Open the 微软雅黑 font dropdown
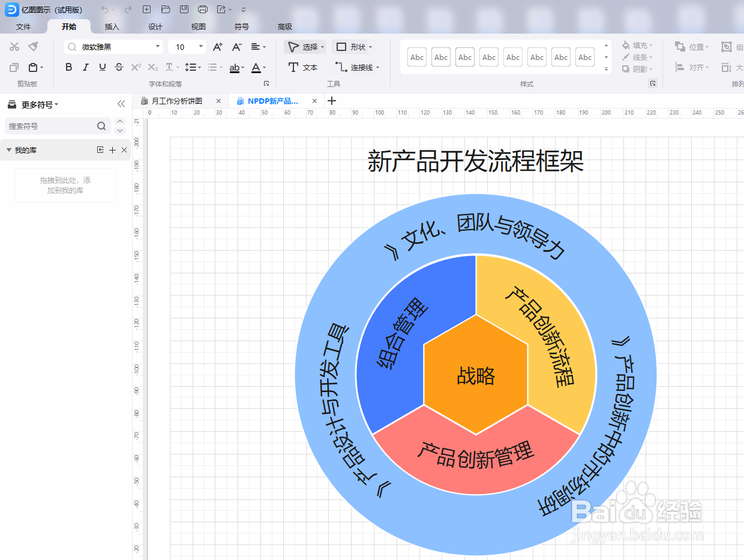This screenshot has width=744, height=560. (113, 46)
